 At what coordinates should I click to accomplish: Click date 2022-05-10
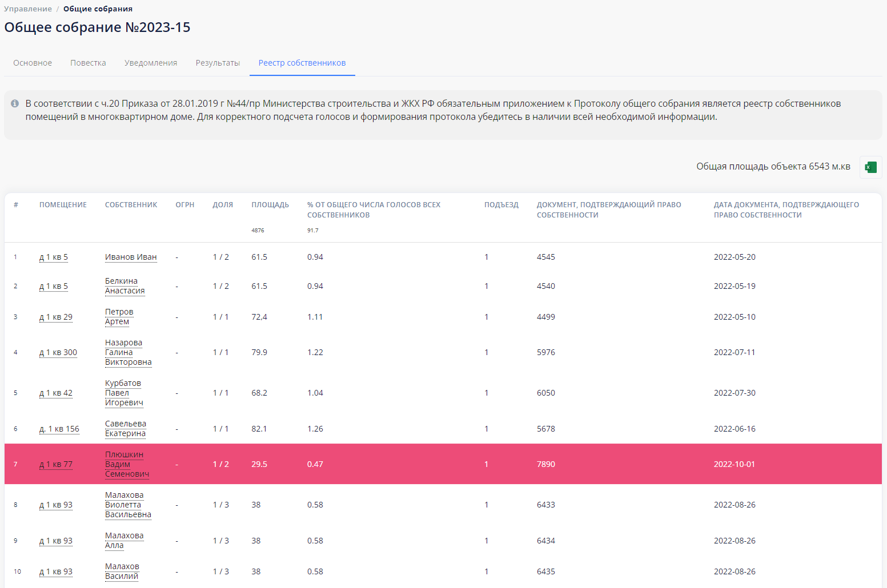pos(735,317)
